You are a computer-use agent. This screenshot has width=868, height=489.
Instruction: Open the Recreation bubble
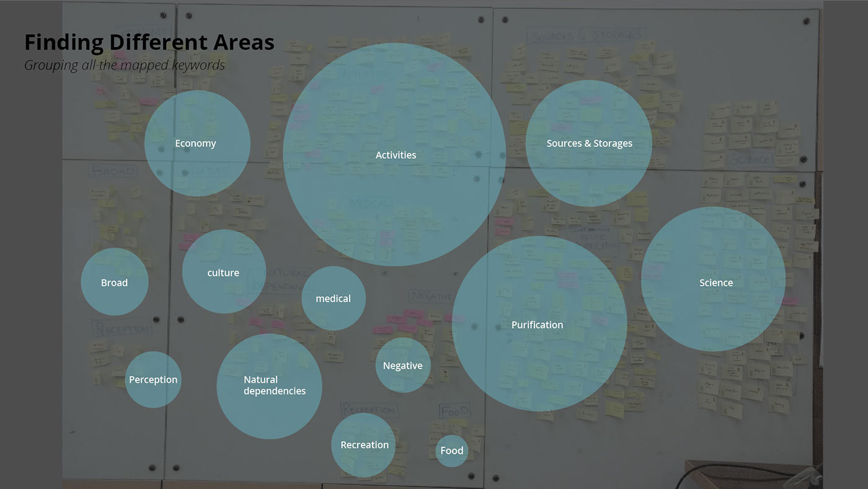point(363,445)
